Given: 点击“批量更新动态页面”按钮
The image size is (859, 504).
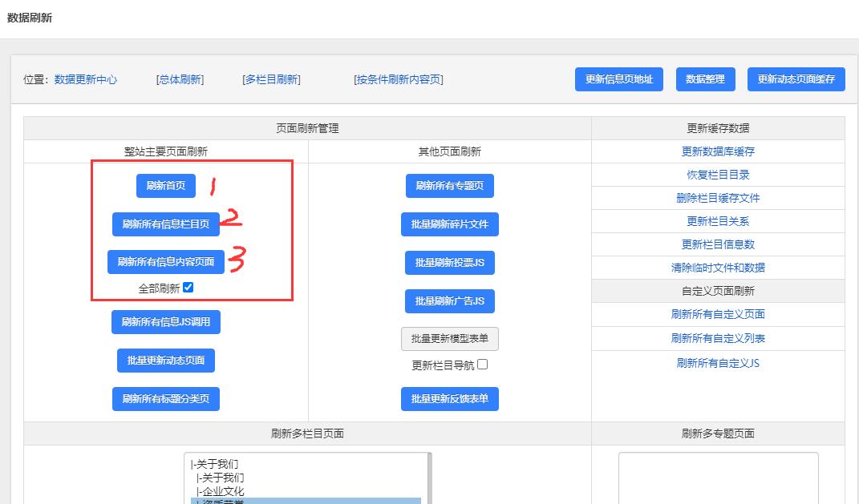Looking at the screenshot, I should 166,361.
